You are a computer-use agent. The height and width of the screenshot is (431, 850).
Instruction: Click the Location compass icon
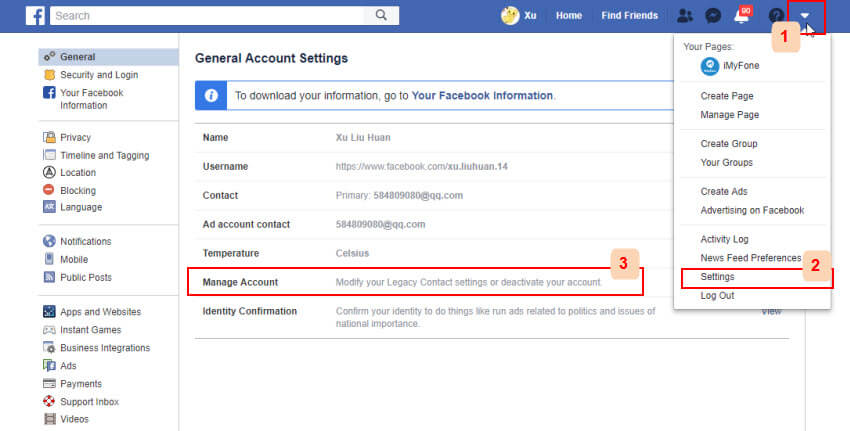(x=49, y=172)
